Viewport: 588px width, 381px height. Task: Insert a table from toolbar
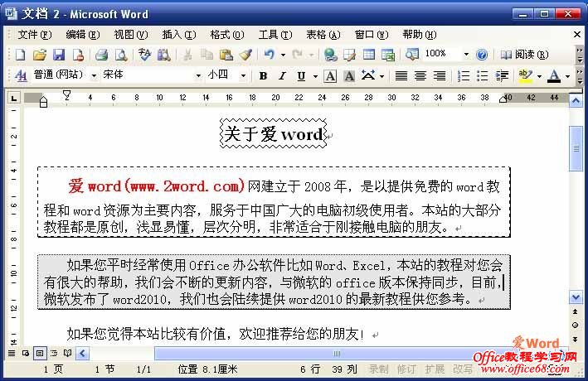click(369, 55)
